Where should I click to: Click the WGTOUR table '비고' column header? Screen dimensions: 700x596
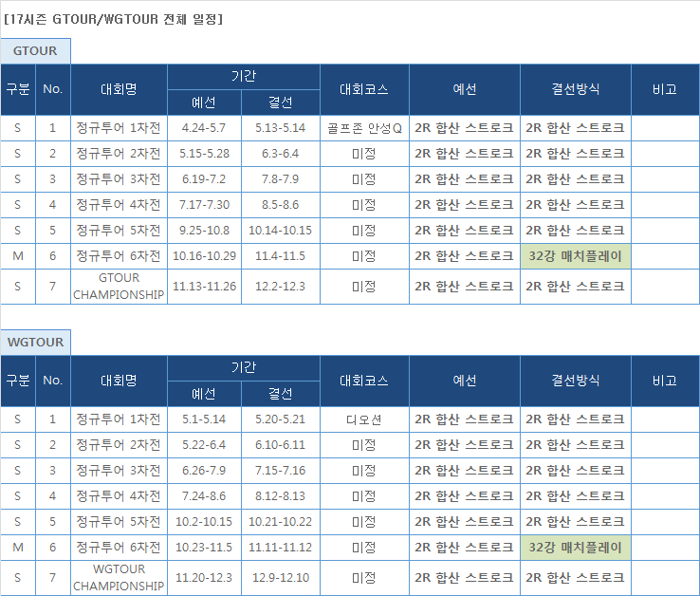665,381
